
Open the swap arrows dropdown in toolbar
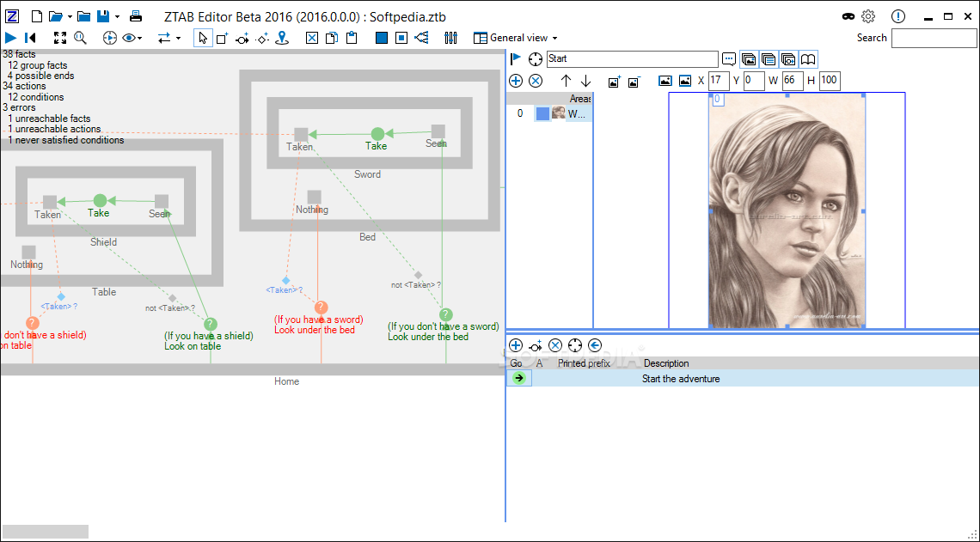coord(168,38)
